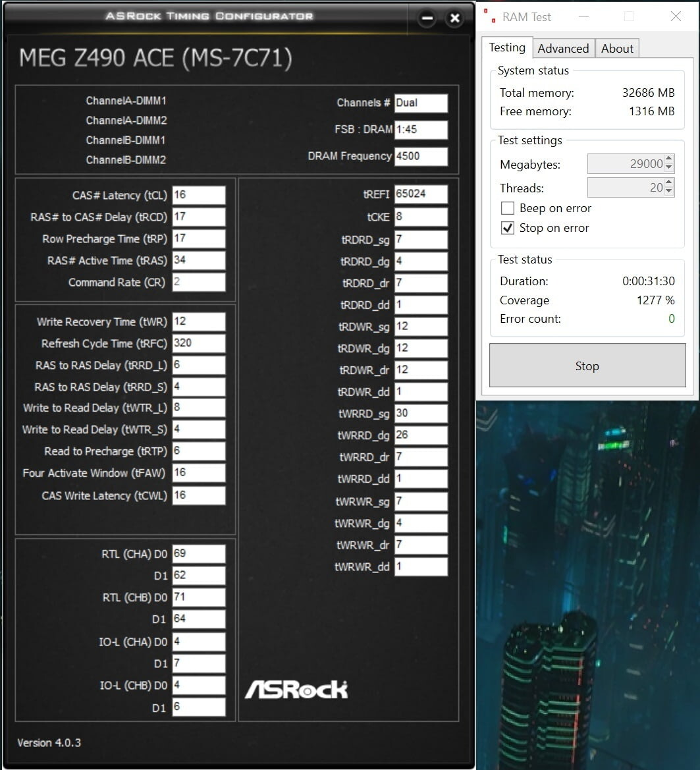Click the tWTR_L field showing 8
Image resolution: width=700 pixels, height=770 pixels.
pos(199,408)
